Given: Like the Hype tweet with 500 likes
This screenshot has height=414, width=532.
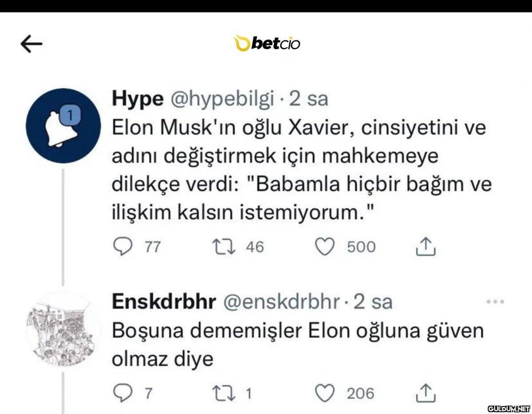Looking at the screenshot, I should point(324,247).
